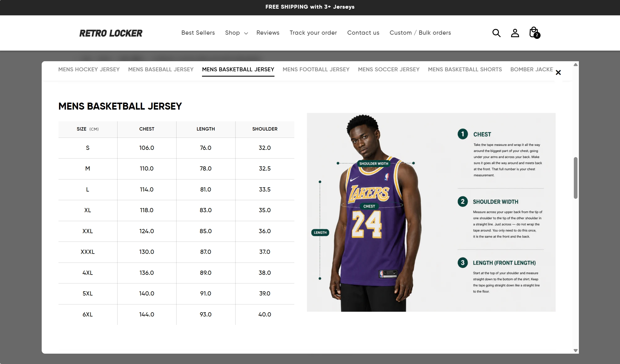Click the SHOULDER column header

(265, 129)
